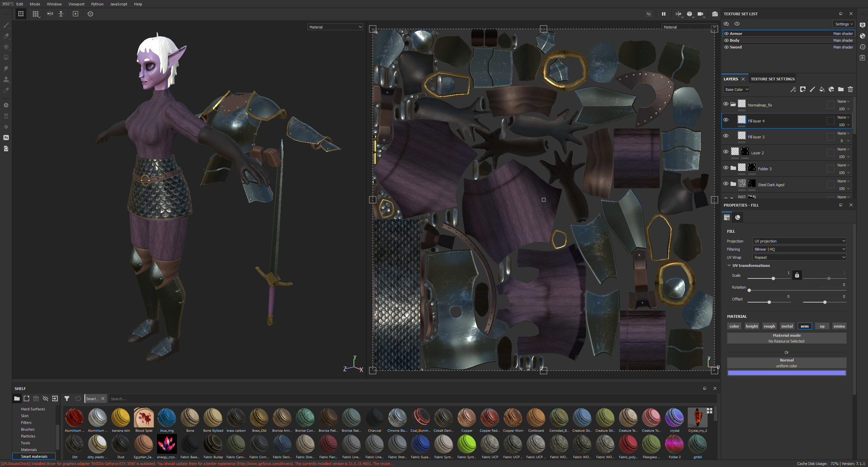Hide the Layer 2 layer
The image size is (868, 467).
click(726, 152)
